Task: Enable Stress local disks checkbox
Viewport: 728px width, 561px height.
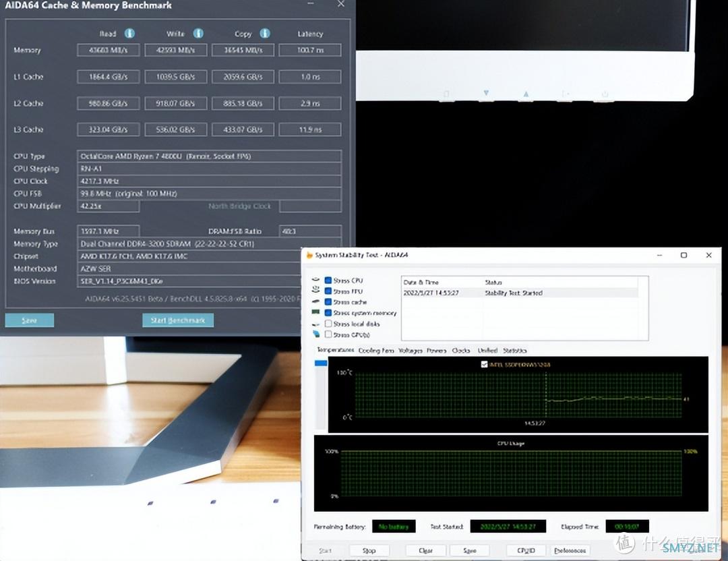Action: point(328,324)
